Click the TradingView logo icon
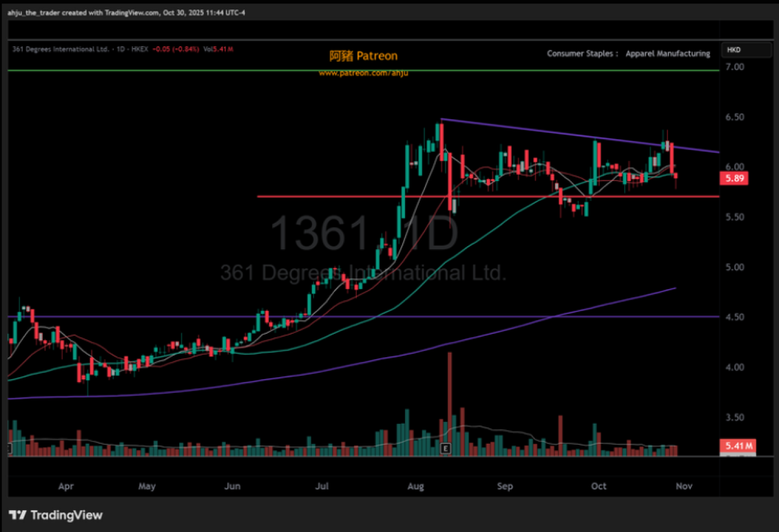This screenshot has width=779, height=532. 17,515
